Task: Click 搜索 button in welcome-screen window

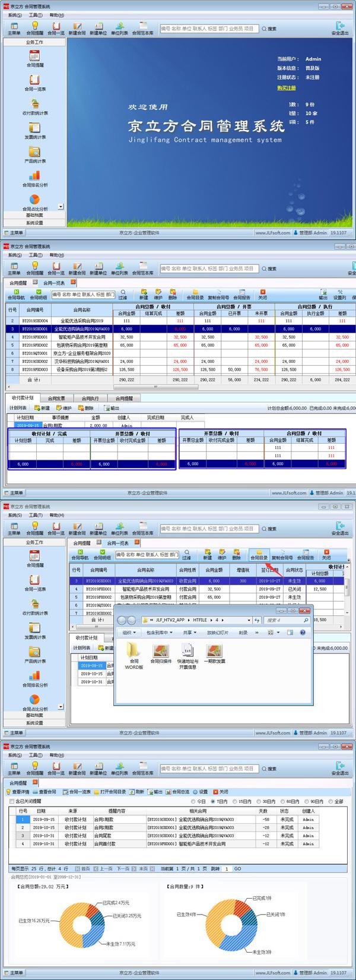Action: click(x=268, y=29)
